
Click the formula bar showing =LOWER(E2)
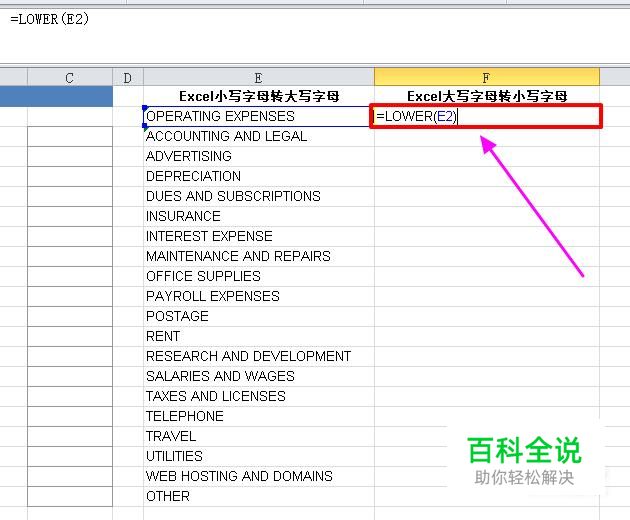(x=315, y=35)
